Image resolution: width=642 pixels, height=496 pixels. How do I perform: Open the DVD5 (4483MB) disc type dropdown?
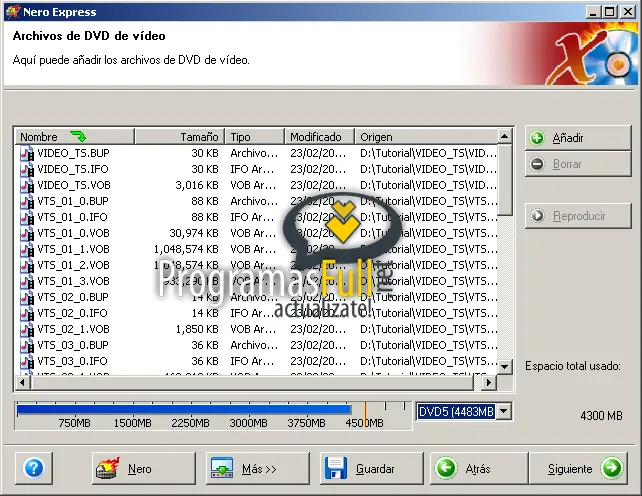504,411
